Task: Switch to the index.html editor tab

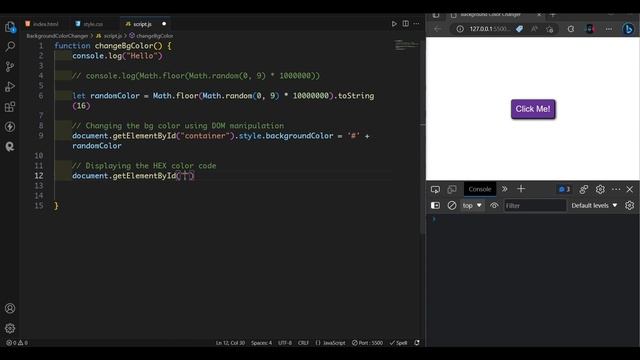Action: point(42,24)
